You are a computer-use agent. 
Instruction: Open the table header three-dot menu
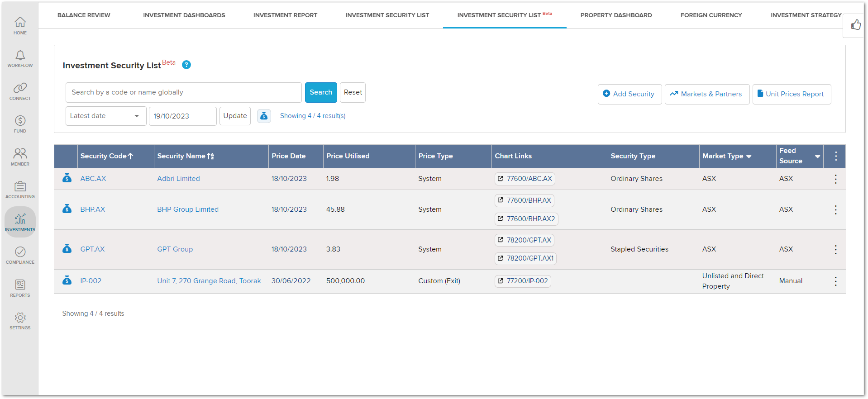point(836,156)
